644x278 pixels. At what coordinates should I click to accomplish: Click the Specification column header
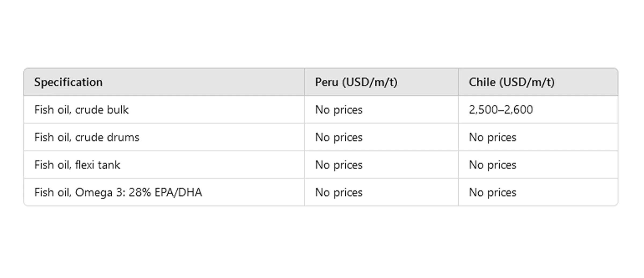coord(68,82)
